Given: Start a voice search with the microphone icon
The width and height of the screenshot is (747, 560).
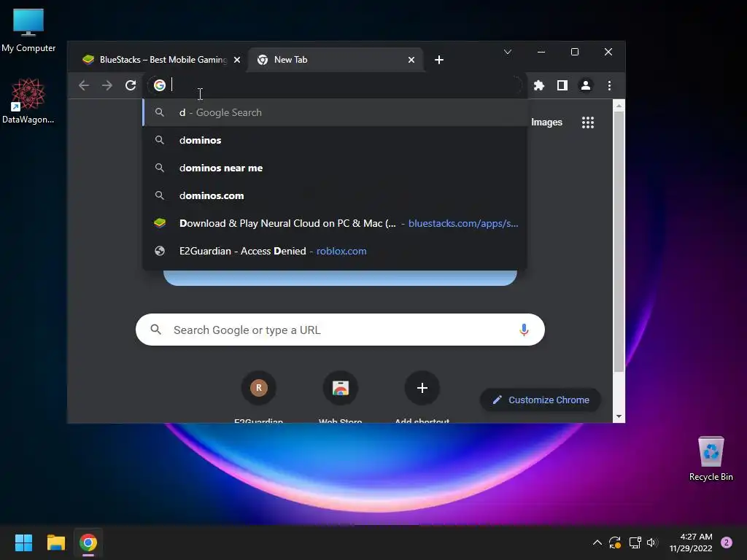Looking at the screenshot, I should pos(524,330).
